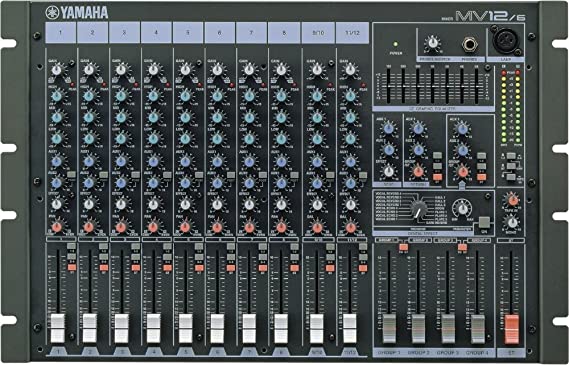Toggle channel 9/10 group 1-2 assign button
This screenshot has width=569, height=365.
pyautogui.click(x=330, y=247)
